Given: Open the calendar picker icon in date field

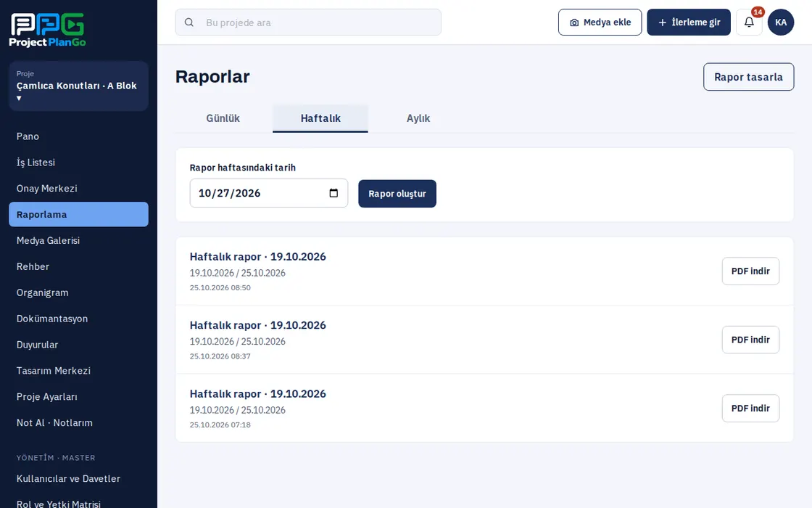Looking at the screenshot, I should click(x=333, y=193).
